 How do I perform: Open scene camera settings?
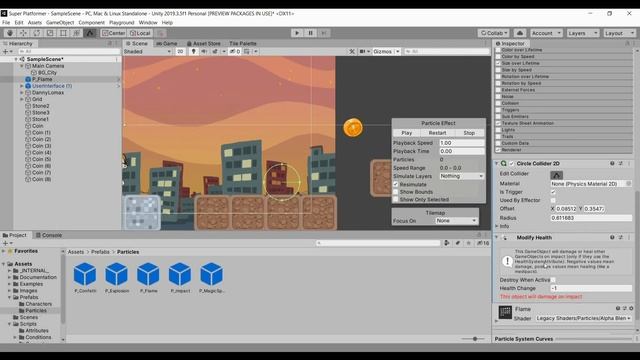364,51
